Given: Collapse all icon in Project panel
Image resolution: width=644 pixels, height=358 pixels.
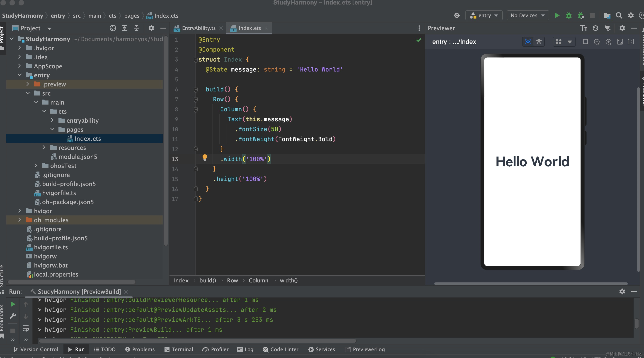Looking at the screenshot, I should pyautogui.click(x=136, y=28).
